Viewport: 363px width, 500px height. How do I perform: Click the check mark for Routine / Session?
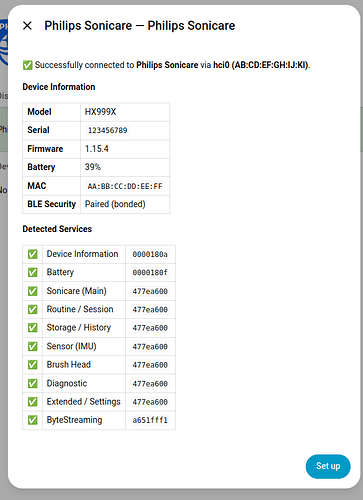click(32, 310)
